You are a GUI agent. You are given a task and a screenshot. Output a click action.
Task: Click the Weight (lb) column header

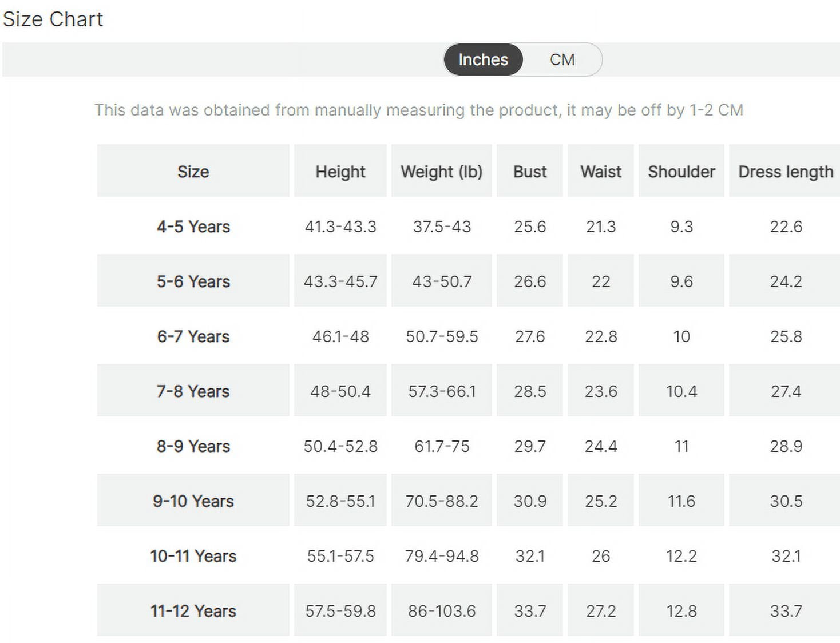[442, 171]
